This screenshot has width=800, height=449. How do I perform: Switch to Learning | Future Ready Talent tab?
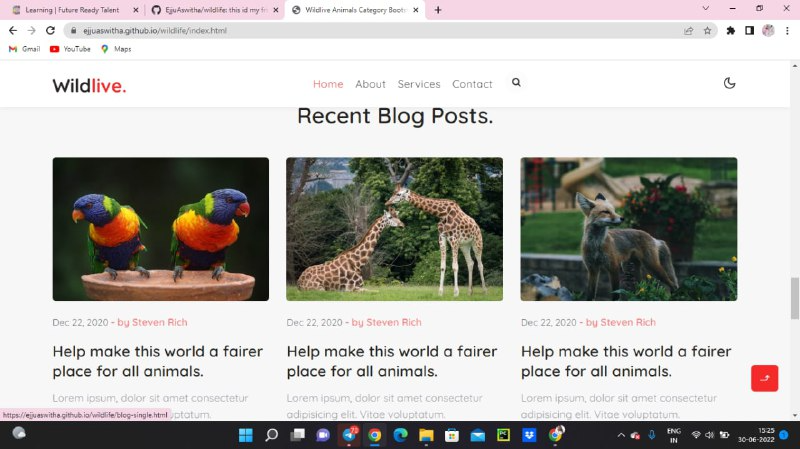(71, 10)
